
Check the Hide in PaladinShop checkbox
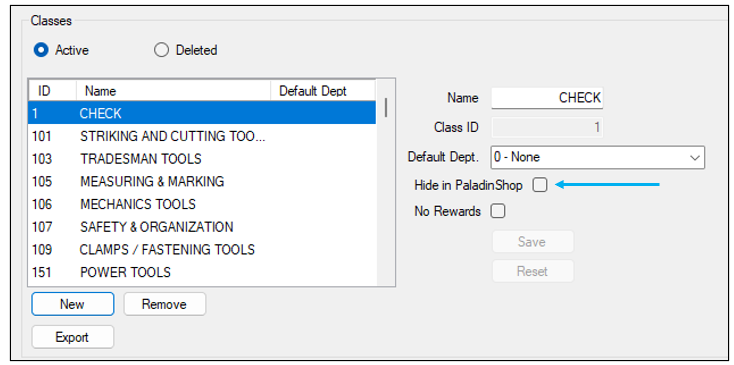tap(539, 185)
